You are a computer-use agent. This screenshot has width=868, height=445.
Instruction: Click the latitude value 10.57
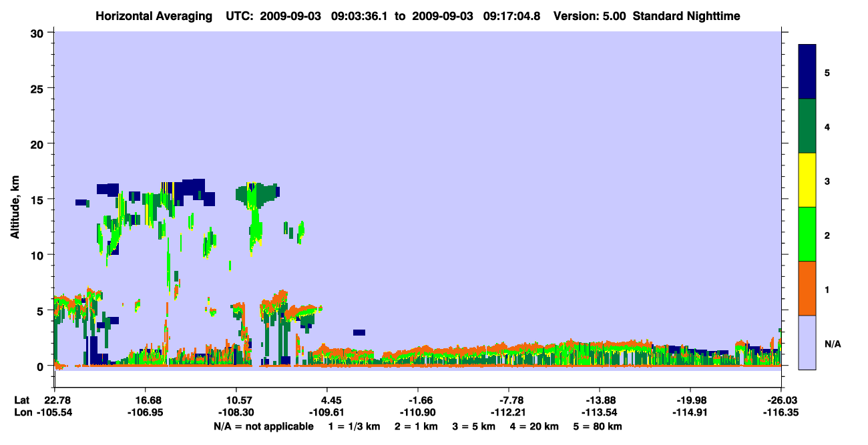pos(236,400)
